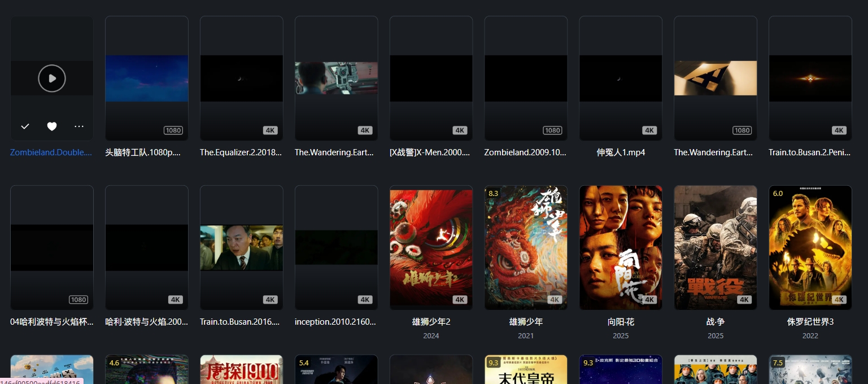Screen dimensions: 868x384
Task: Open The Wandering Earth cockpit scene thumbnail
Action: pos(337,78)
